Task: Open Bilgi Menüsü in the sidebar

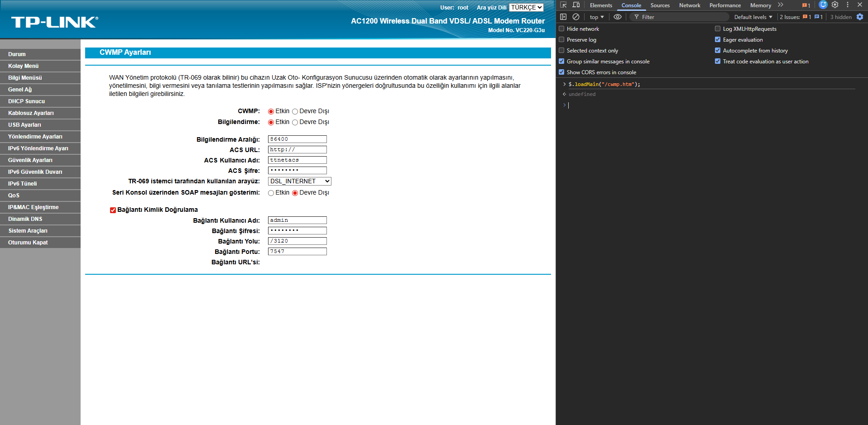Action: (40, 78)
